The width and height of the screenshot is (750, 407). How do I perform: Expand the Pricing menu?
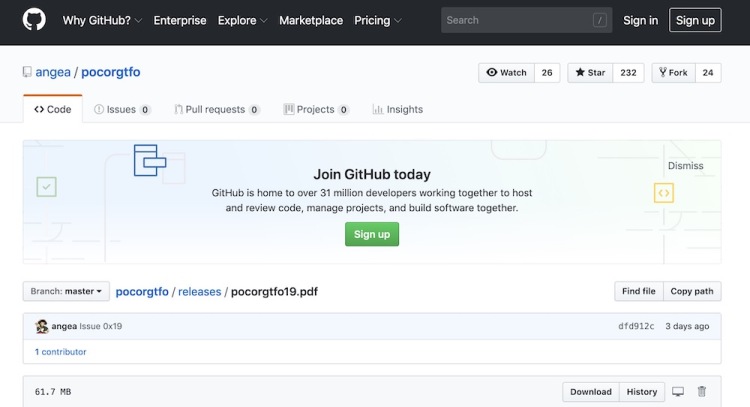point(378,20)
